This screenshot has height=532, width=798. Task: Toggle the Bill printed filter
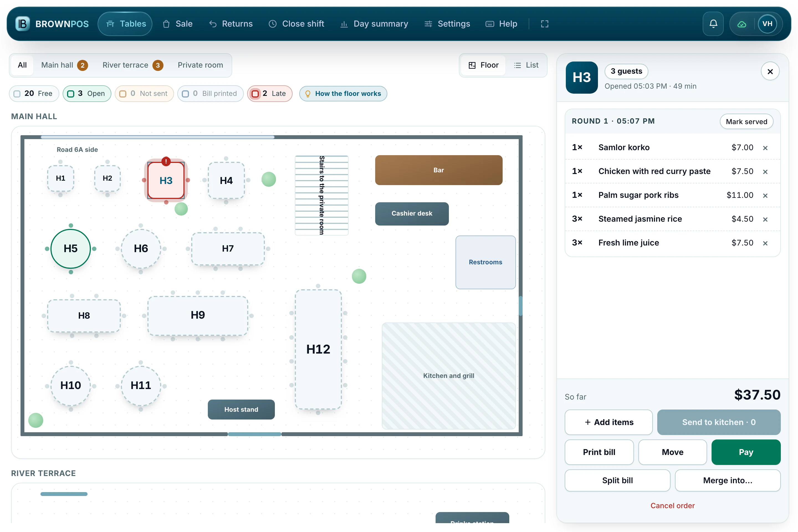(210, 93)
